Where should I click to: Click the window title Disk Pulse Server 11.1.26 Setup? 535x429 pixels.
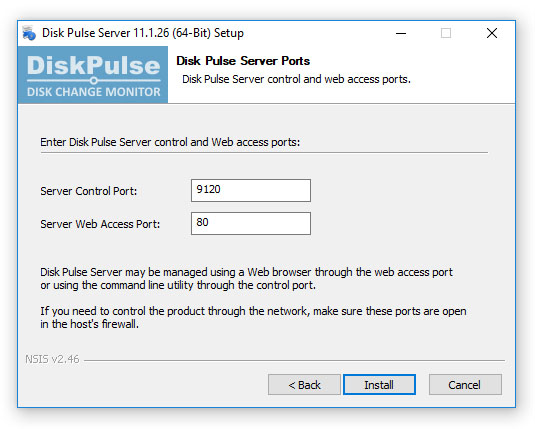(x=143, y=33)
